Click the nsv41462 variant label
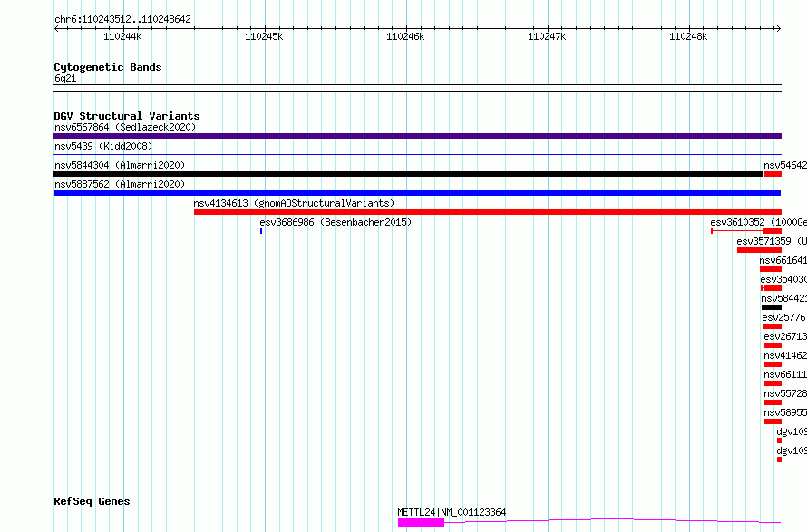Viewport: 807px width, 532px height. pyautogui.click(x=785, y=355)
